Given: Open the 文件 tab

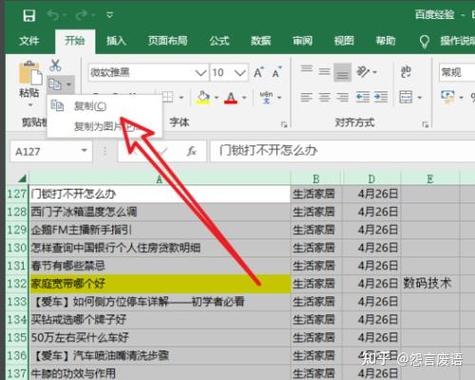Looking at the screenshot, I should pos(29,41).
